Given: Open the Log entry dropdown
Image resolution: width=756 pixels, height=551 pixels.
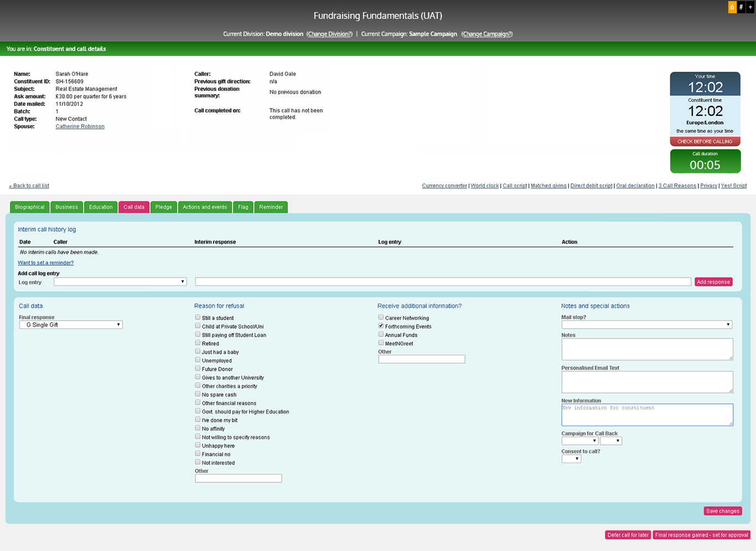Looking at the screenshot, I should (x=120, y=282).
